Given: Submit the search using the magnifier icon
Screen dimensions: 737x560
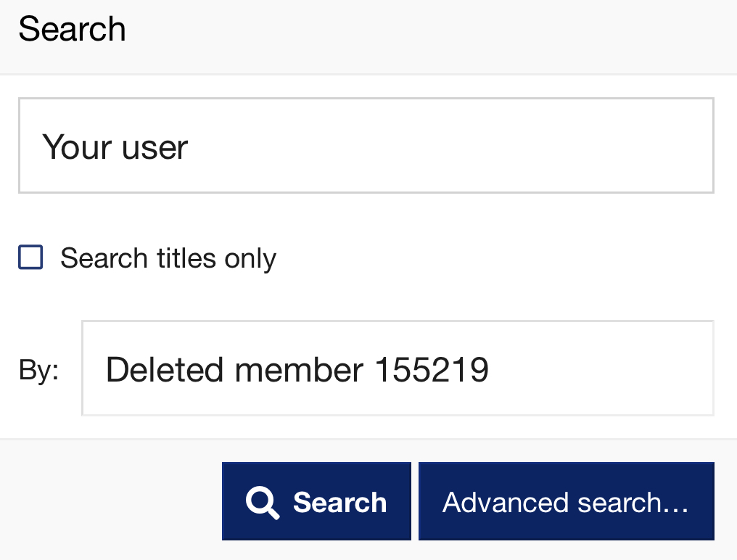Looking at the screenshot, I should [x=262, y=502].
